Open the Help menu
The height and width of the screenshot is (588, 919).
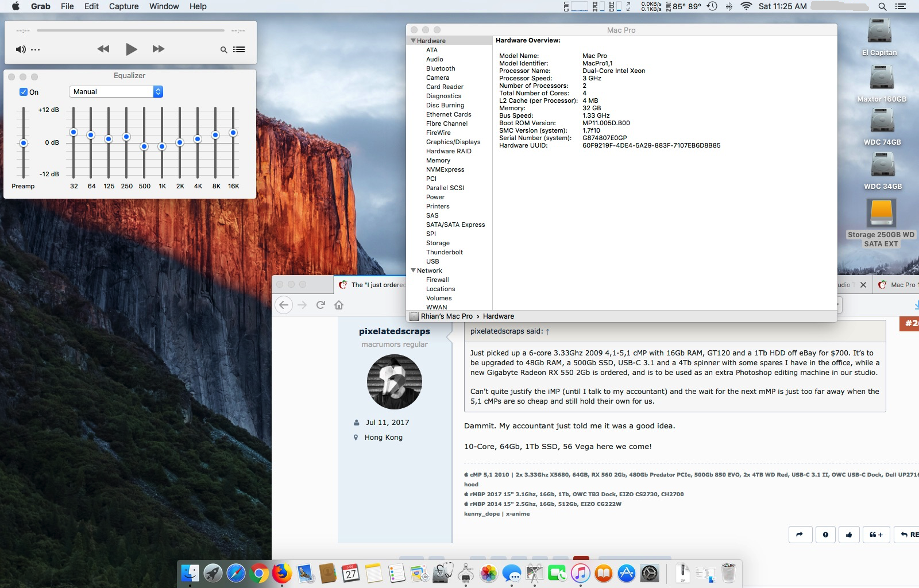(x=198, y=6)
